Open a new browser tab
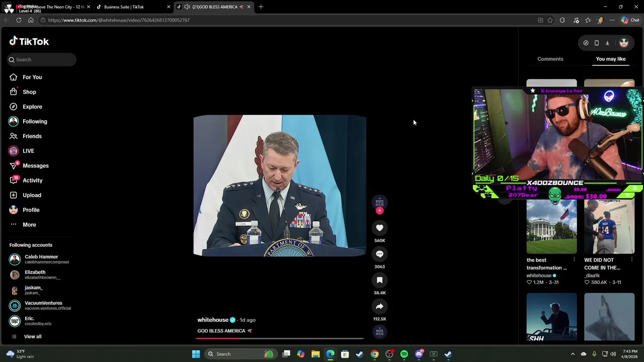The width and height of the screenshot is (644, 362). (261, 7)
